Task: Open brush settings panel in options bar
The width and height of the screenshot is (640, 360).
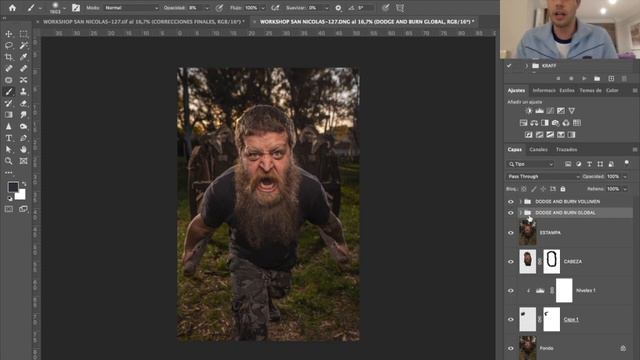Action: pos(76,8)
